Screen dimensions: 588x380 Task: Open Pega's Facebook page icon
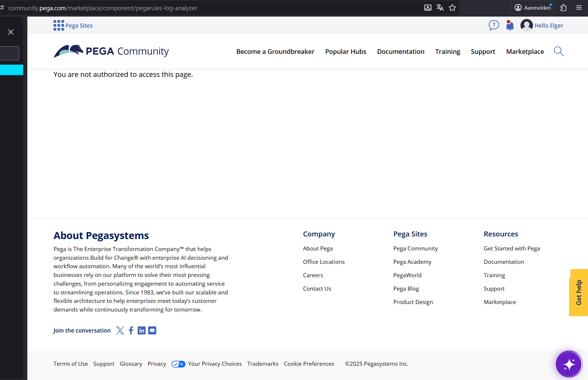(131, 330)
